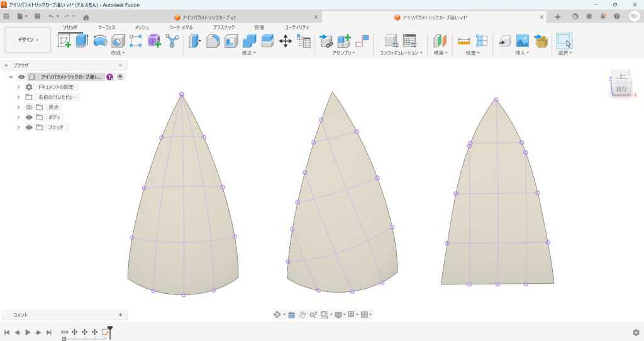Select the Revolve tool icon

pyautogui.click(x=100, y=41)
